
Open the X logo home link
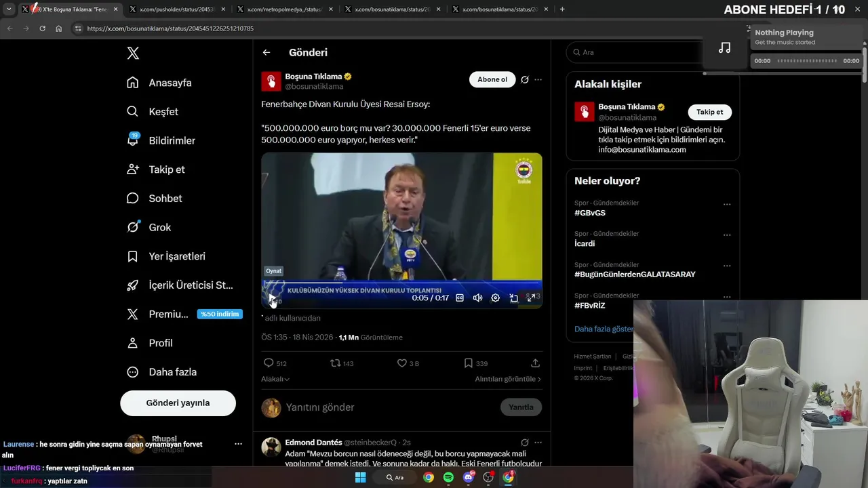(x=133, y=54)
